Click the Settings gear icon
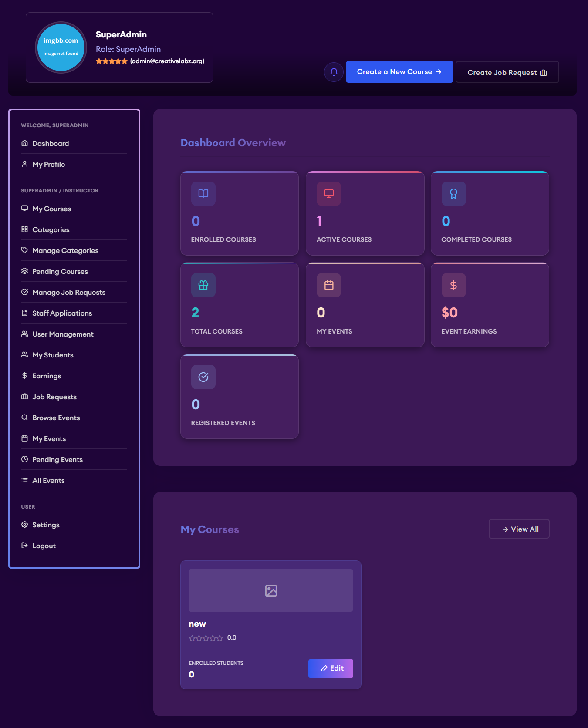This screenshot has height=728, width=588. point(25,525)
